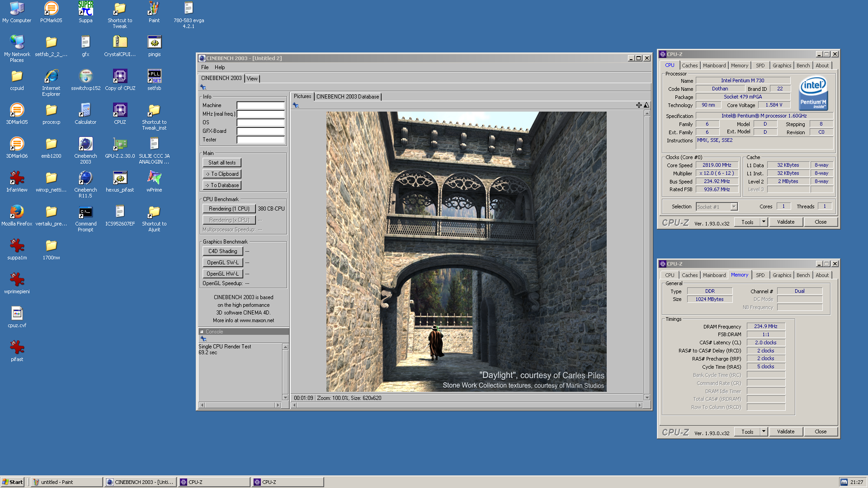Open the Calculator shortcut
The height and width of the screenshot is (488, 868).
tap(85, 114)
